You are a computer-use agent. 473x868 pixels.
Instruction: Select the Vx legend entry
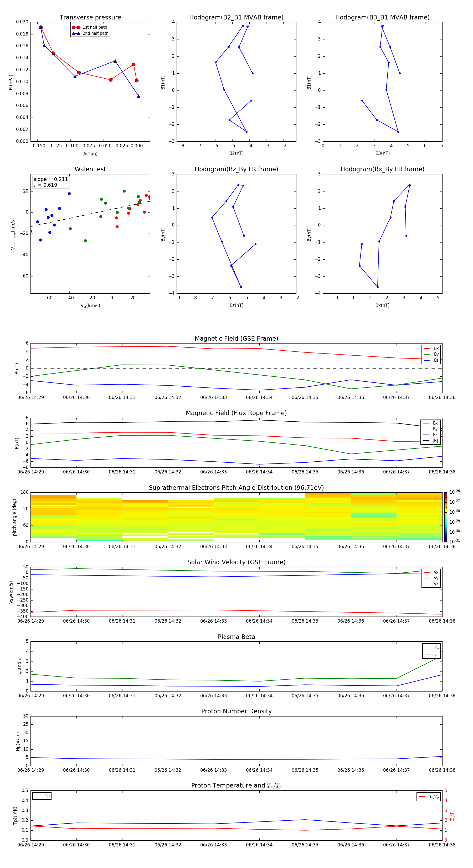click(431, 572)
